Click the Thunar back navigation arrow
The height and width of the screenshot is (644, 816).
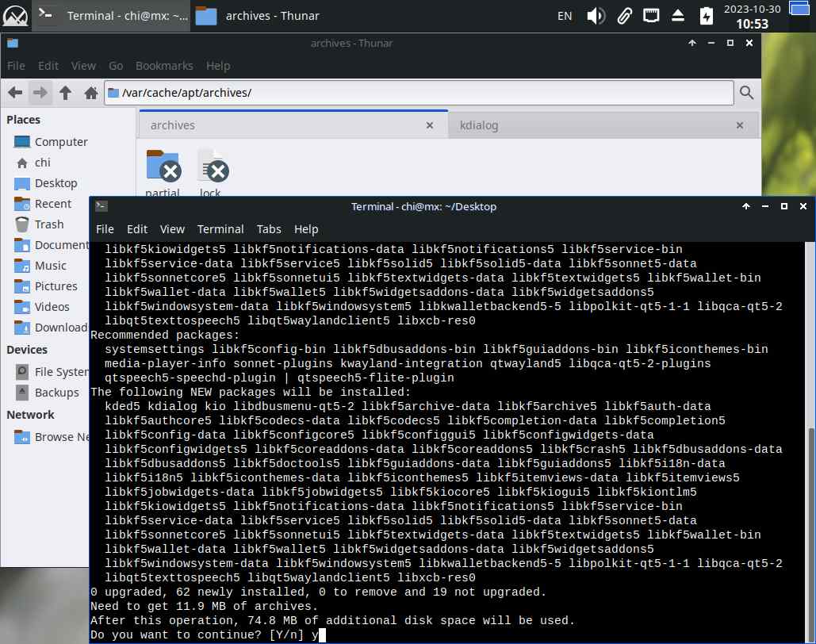14,94
